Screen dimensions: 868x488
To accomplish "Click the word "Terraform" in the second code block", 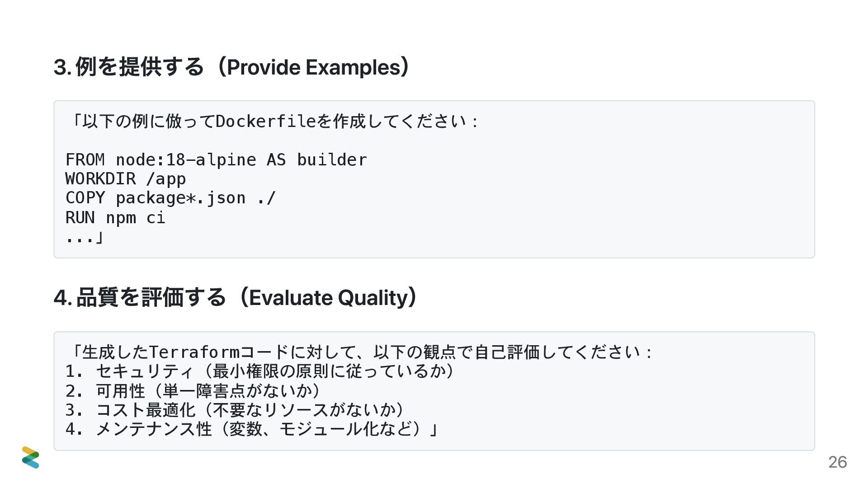I will coord(194,352).
